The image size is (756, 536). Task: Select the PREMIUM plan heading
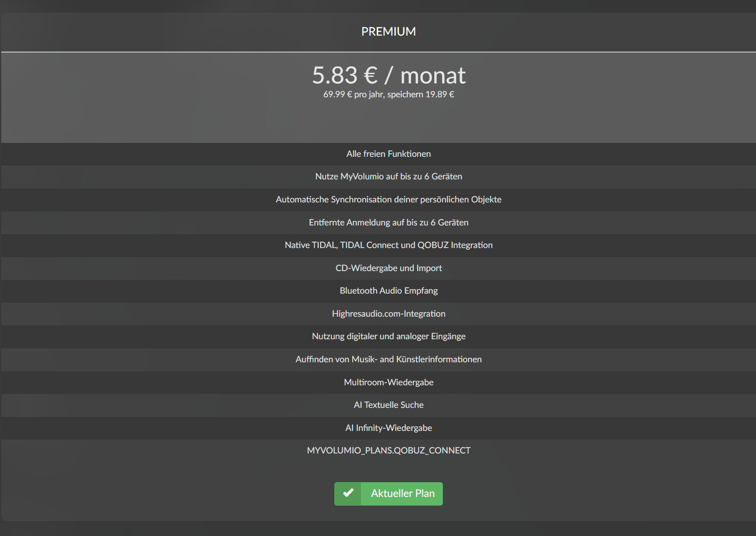tap(389, 32)
